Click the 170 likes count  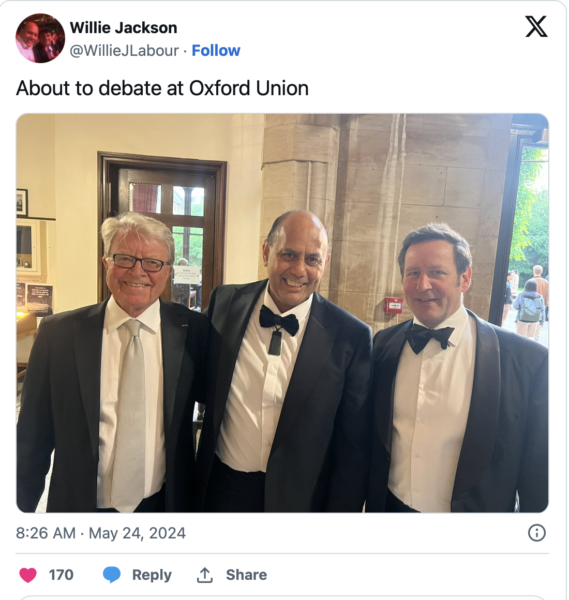(61, 575)
